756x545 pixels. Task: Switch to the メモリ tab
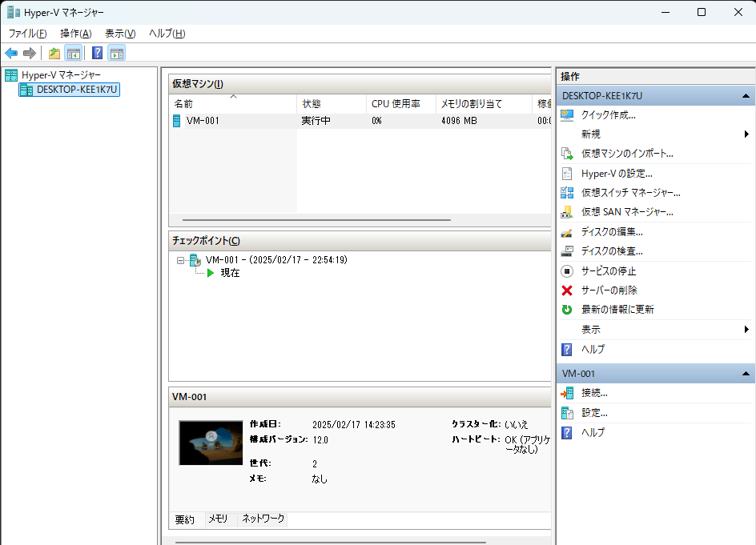pyautogui.click(x=218, y=519)
